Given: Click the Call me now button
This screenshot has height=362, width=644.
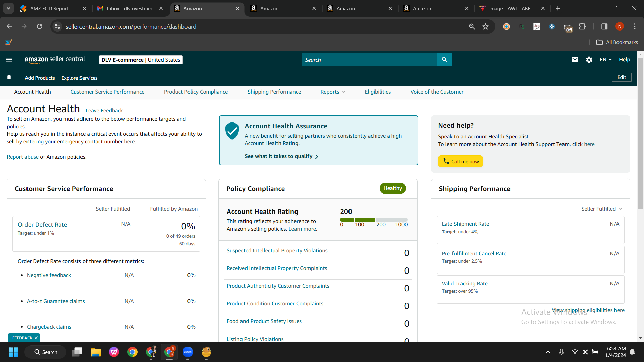Looking at the screenshot, I should pos(461,161).
